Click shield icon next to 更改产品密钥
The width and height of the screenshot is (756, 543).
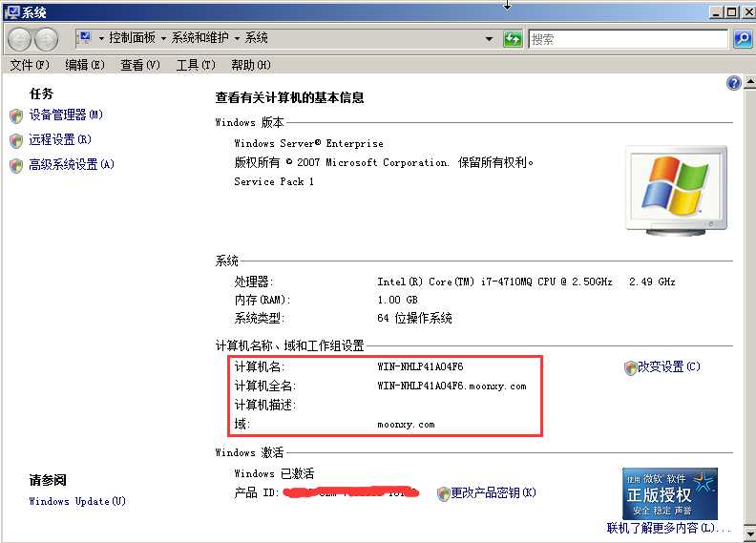(x=444, y=493)
